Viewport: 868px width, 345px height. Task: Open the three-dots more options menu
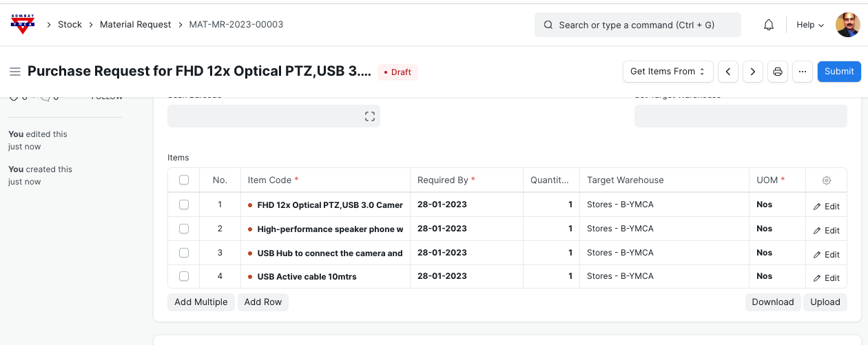pos(803,72)
